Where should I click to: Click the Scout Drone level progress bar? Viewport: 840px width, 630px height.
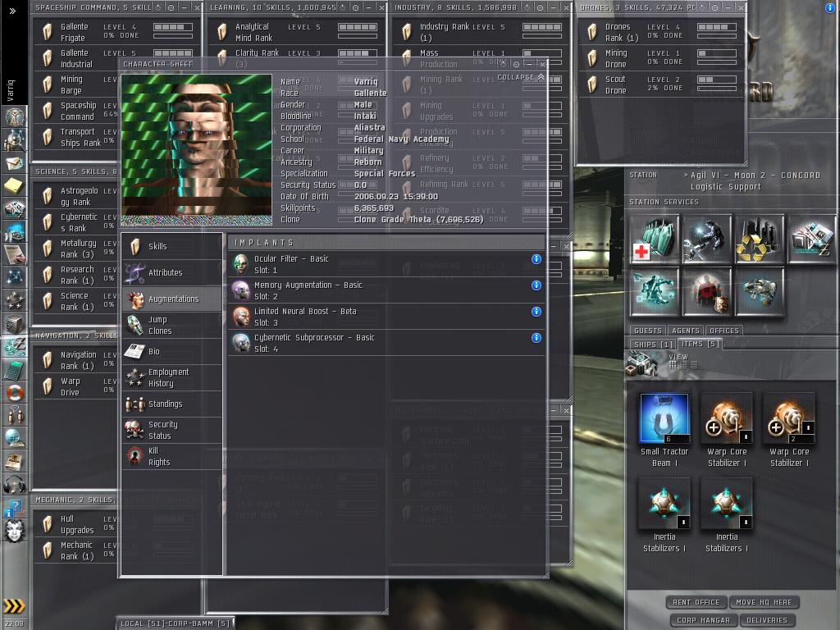(717, 80)
